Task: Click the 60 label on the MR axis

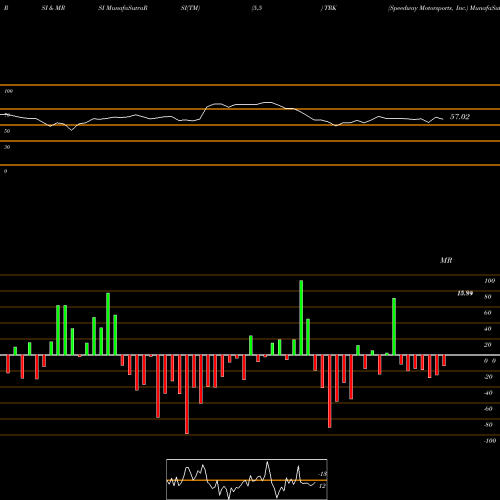Action: click(x=488, y=313)
